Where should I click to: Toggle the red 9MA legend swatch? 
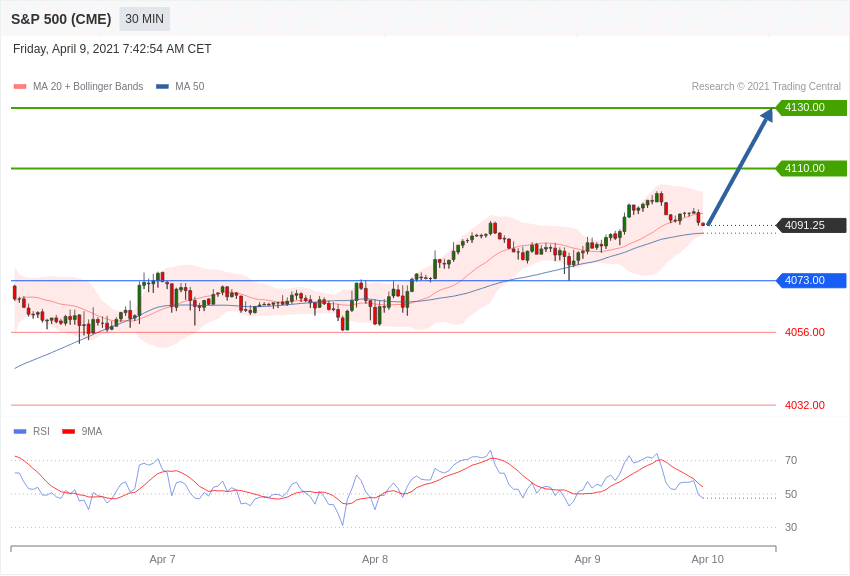click(69, 431)
